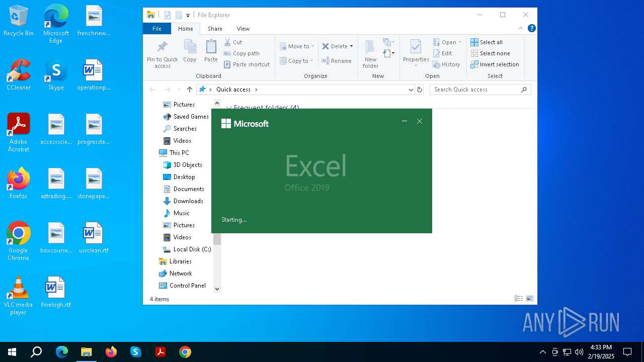The height and width of the screenshot is (362, 644).
Task: Expand the Delete dropdown arrow
Action: pos(351,46)
